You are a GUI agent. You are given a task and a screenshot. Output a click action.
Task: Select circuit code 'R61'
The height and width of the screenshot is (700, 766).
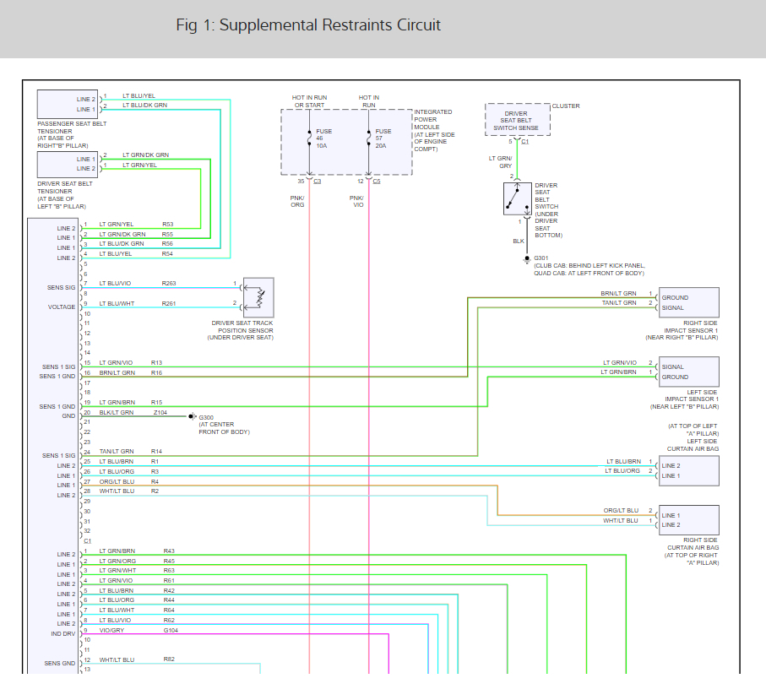pos(169,581)
